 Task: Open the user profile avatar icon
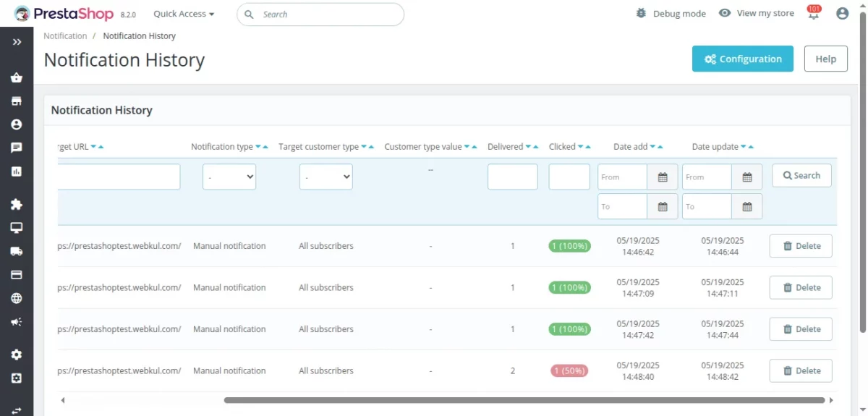pos(842,14)
